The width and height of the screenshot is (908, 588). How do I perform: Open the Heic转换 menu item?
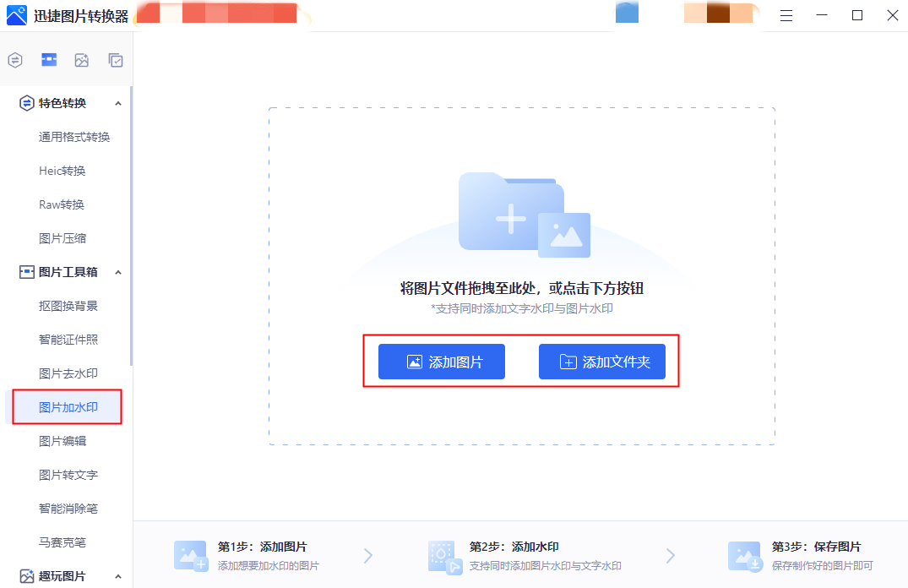click(63, 171)
